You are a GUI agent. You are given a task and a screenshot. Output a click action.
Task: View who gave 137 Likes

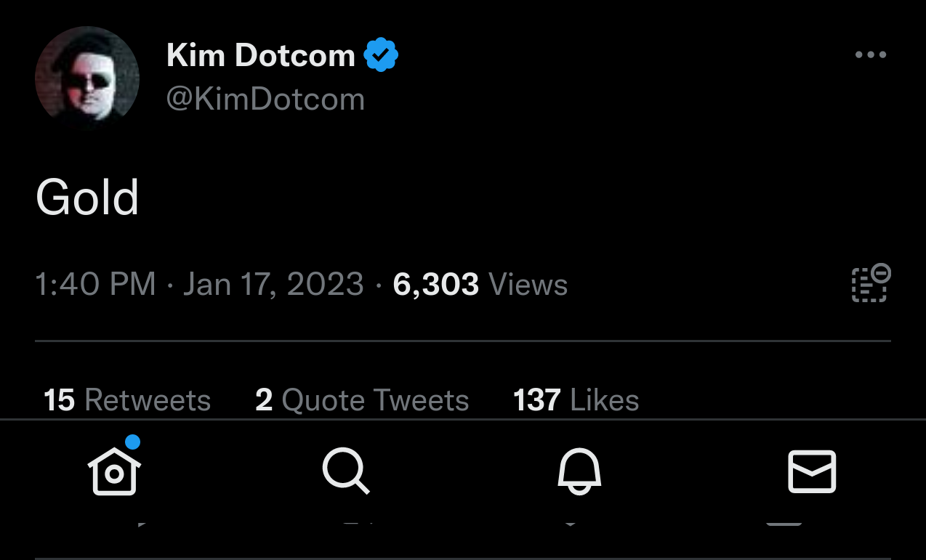576,400
